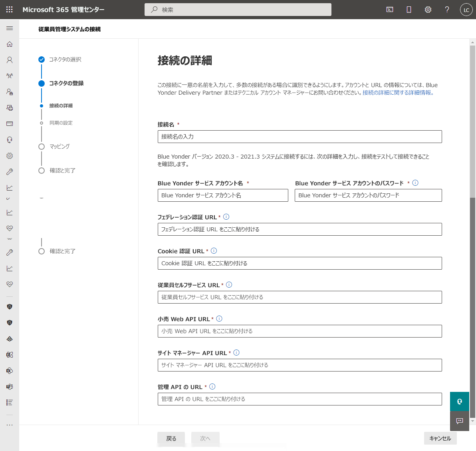
Task: Show info for Cookie 認証 URL
Action: (214, 251)
